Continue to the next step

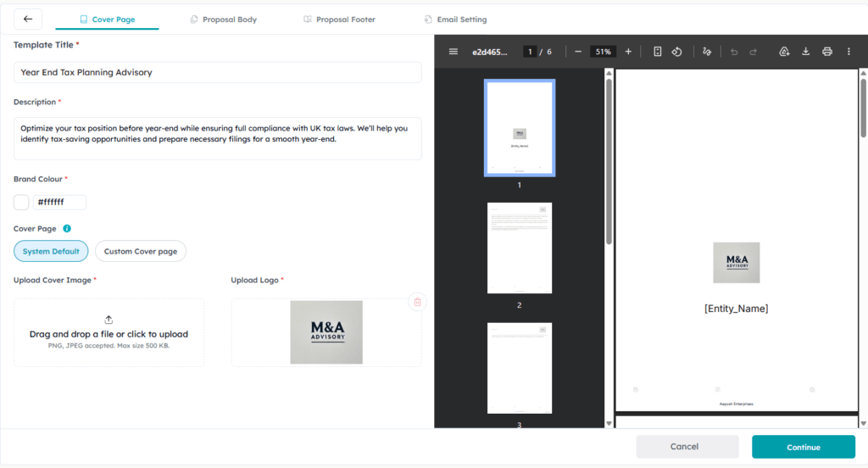pos(804,447)
